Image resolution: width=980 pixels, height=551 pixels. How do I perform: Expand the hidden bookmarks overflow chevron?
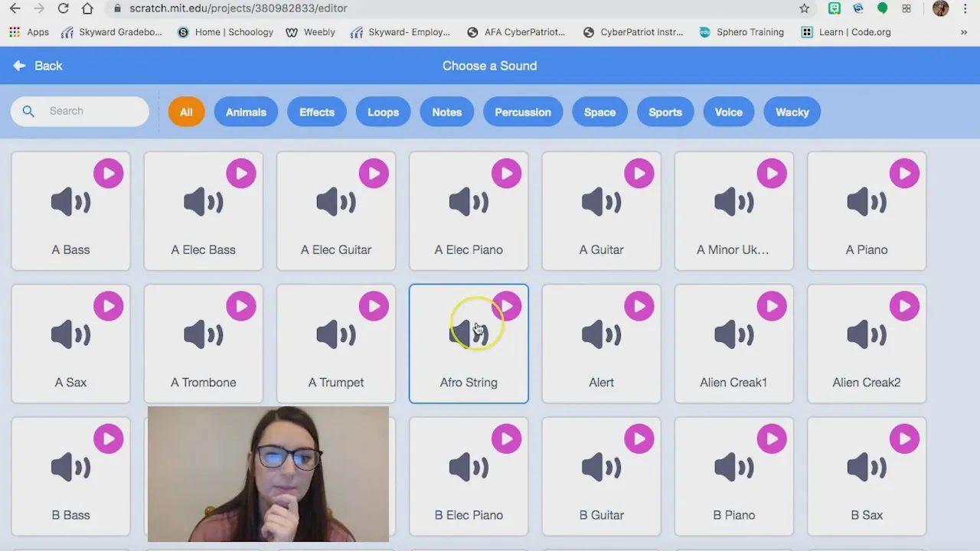[x=964, y=32]
